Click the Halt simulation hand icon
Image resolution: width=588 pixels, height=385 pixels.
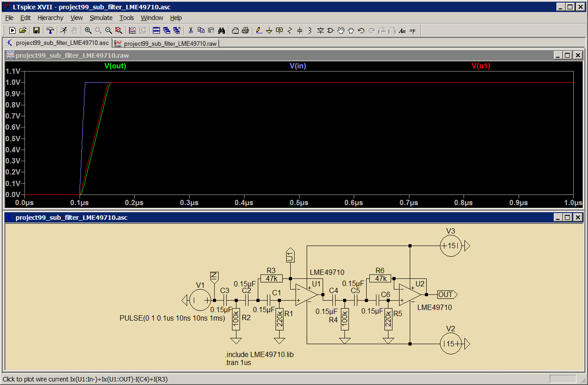[x=74, y=30]
